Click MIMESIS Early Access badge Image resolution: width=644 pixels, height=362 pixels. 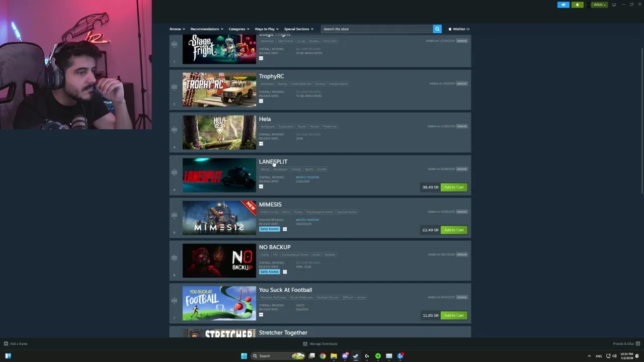[269, 229]
